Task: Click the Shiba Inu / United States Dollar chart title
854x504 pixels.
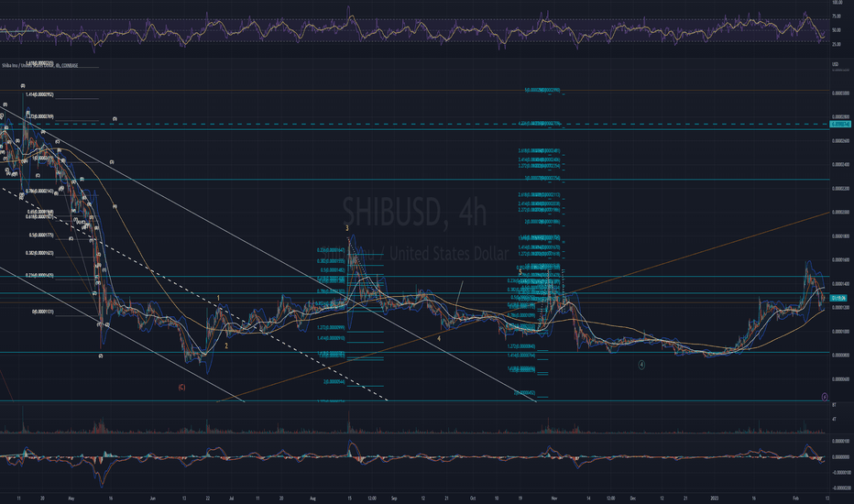Action: 39,65
